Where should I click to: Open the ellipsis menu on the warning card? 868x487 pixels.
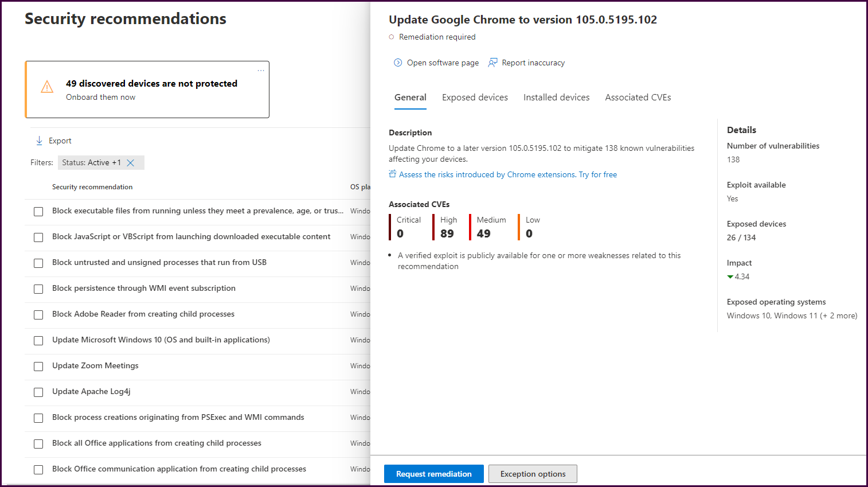point(261,69)
